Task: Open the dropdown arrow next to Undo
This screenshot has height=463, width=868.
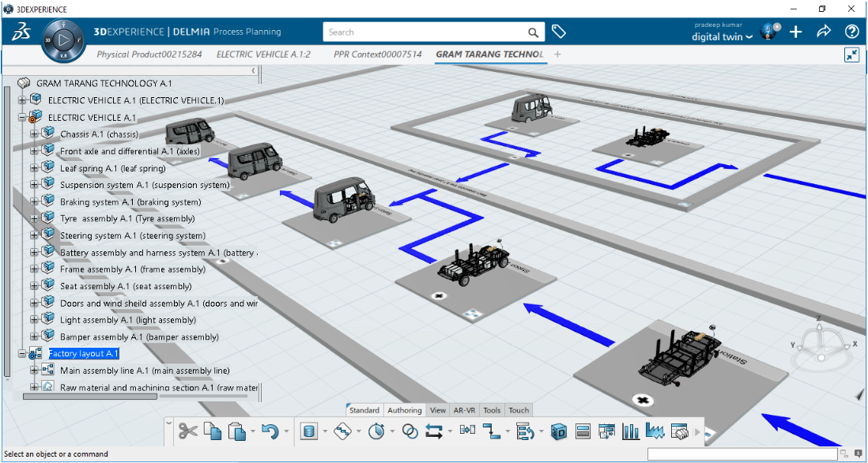Action: tap(286, 431)
